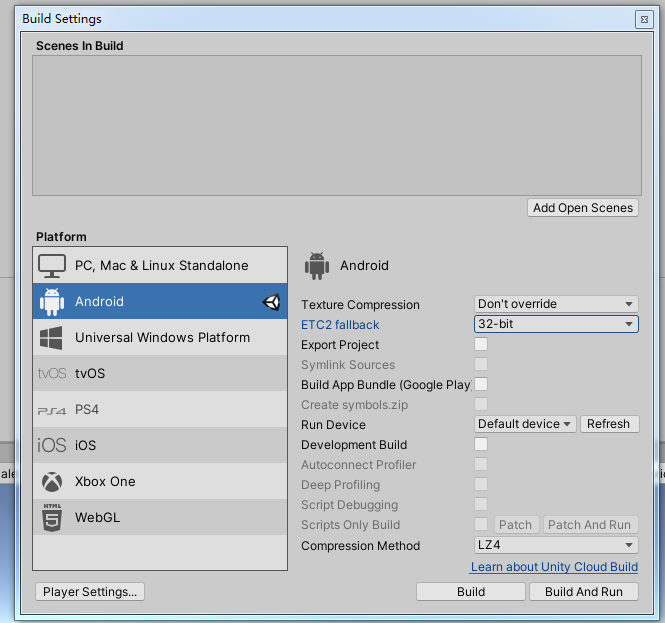
Task: Click the ETC2 fallback label
Action: (x=340, y=325)
